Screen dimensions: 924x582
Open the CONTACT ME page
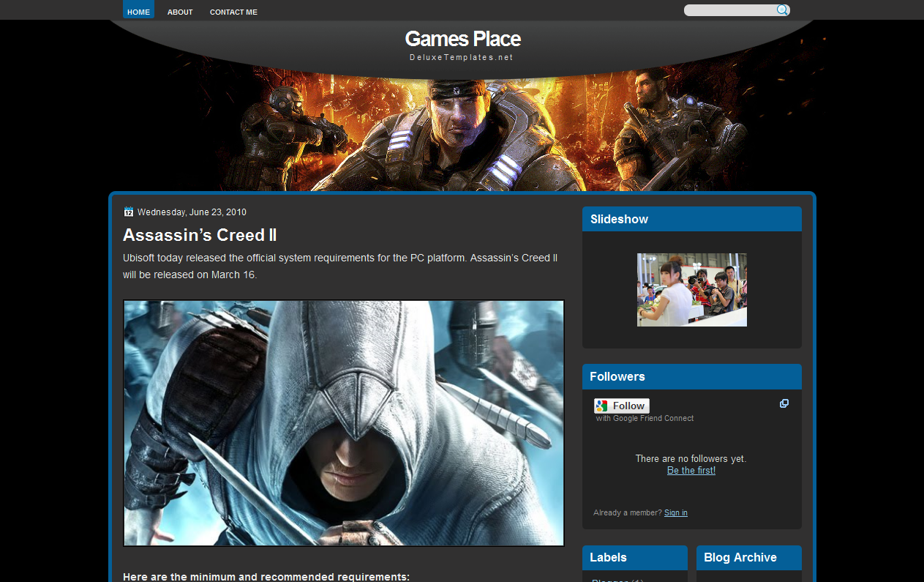click(x=233, y=12)
